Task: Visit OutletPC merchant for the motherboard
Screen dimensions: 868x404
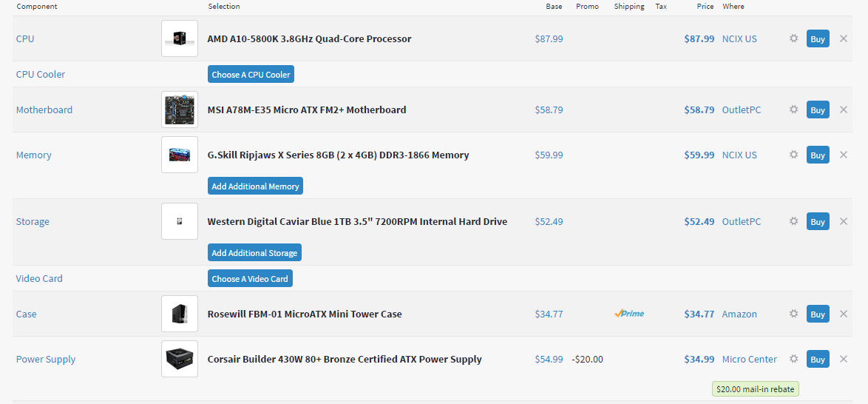Action: pos(742,110)
